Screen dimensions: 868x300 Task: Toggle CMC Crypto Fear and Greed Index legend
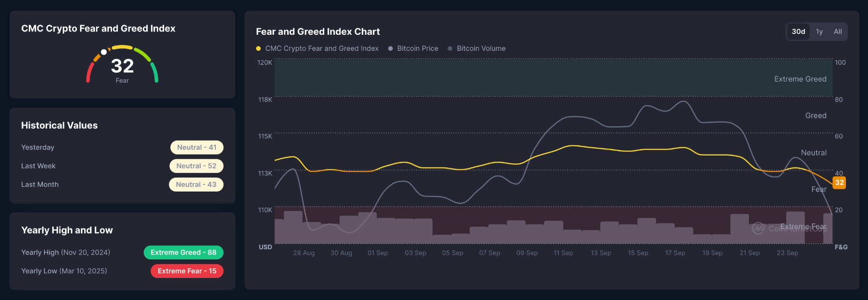(317, 49)
